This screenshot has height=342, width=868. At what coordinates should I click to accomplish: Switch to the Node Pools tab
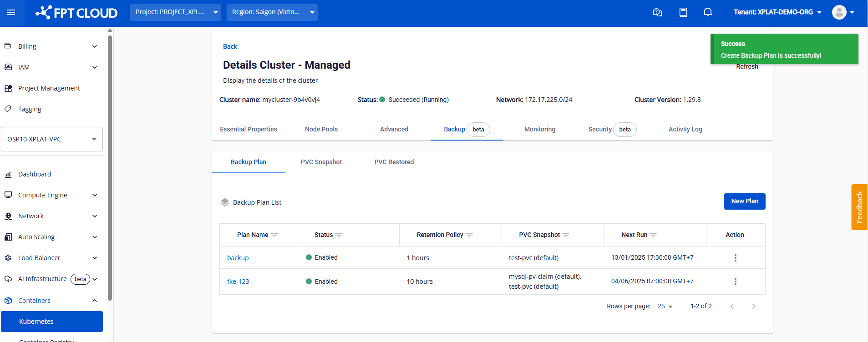(321, 129)
